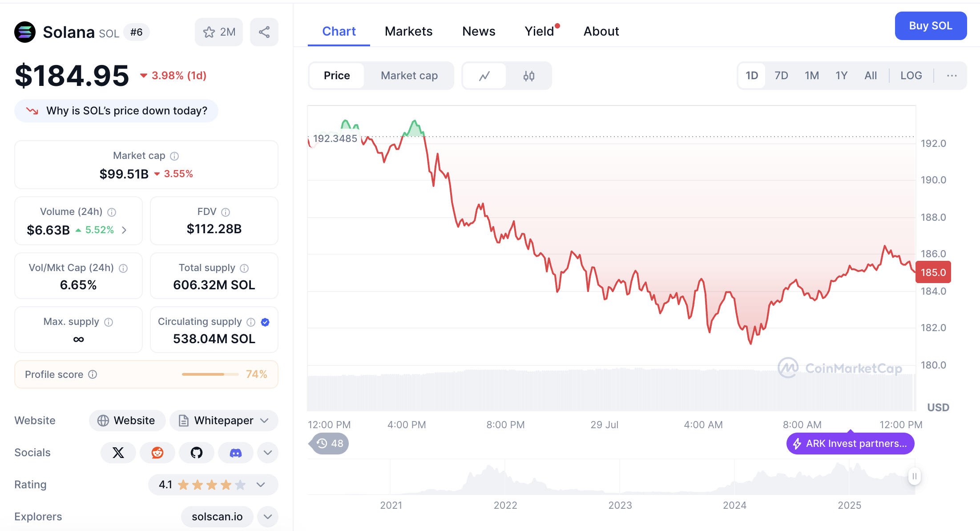Set chart range to All
This screenshot has height=531, width=980.
871,76
